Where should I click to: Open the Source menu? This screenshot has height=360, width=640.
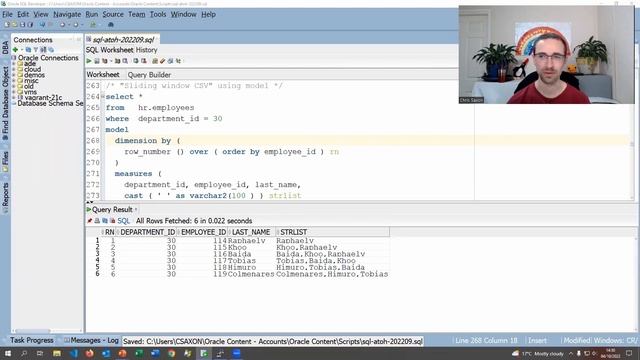point(113,14)
